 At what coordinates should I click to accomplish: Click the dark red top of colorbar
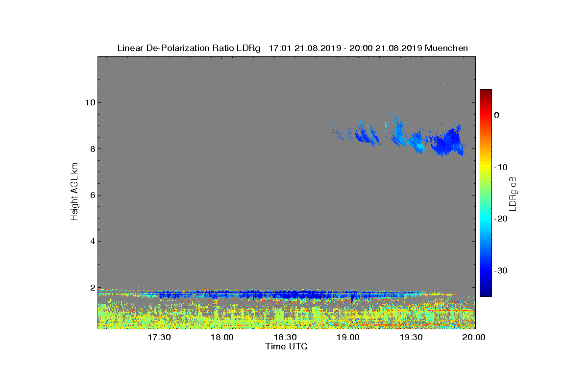click(x=486, y=93)
